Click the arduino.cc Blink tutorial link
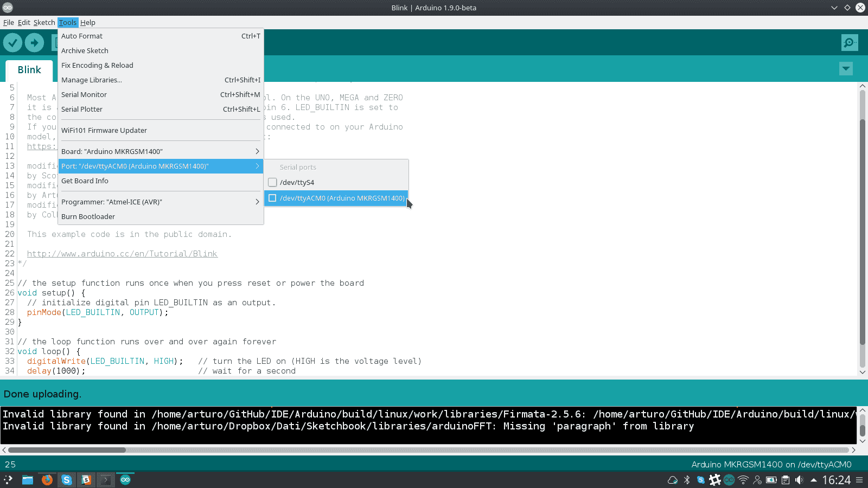Viewport: 868px width, 488px height. [122, 253]
